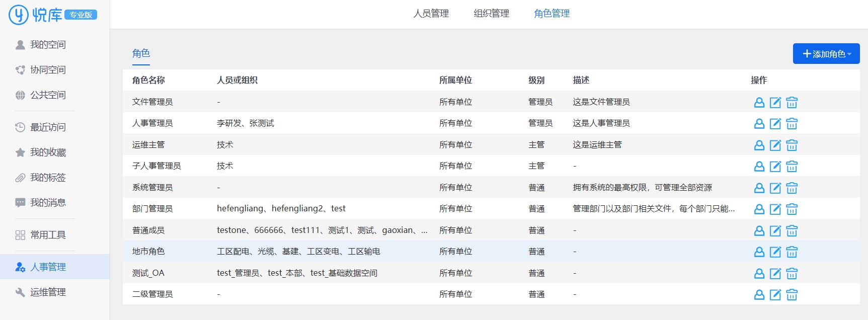Click the 工区配电、光缆 members cell
The image size is (868, 320).
298,251
